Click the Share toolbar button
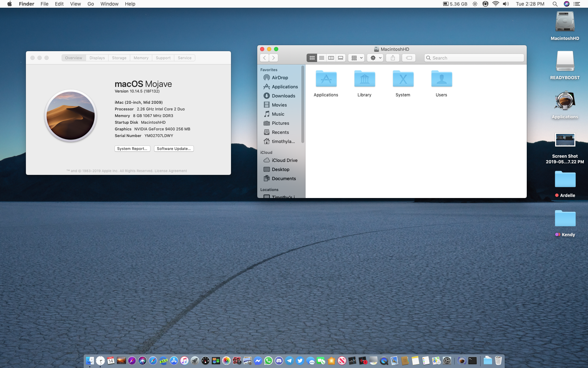 click(393, 58)
